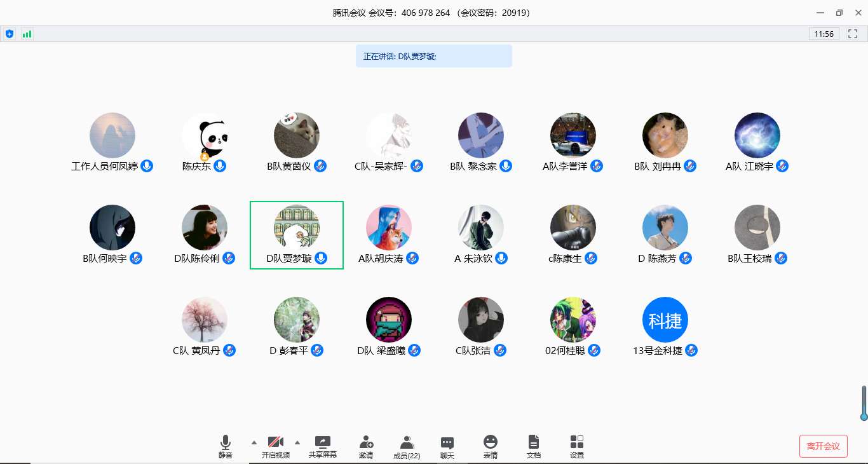The image size is (868, 464).
Task: Click the green network signal icon
Action: (x=27, y=34)
